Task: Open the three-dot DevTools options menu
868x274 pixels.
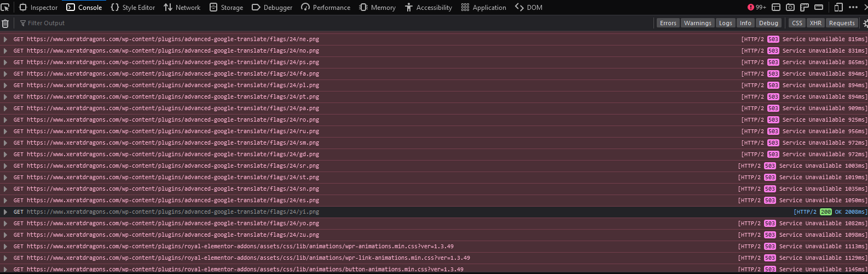Action: [853, 8]
